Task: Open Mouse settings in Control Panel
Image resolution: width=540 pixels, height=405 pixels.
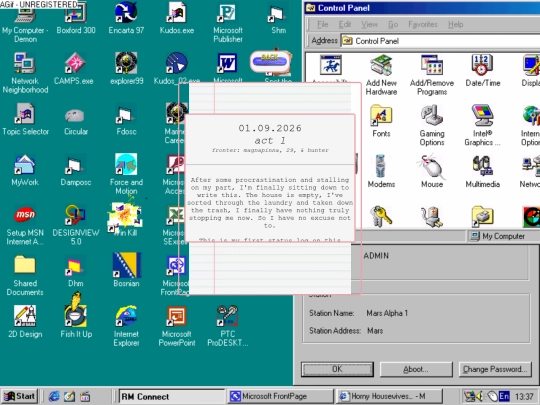Action: pyautogui.click(x=432, y=172)
